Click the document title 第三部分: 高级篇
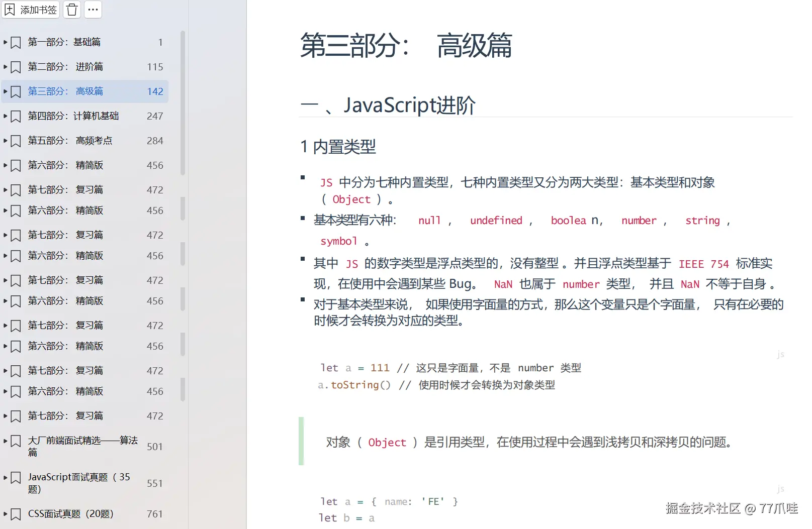The width and height of the screenshot is (812, 529). pyautogui.click(x=406, y=46)
